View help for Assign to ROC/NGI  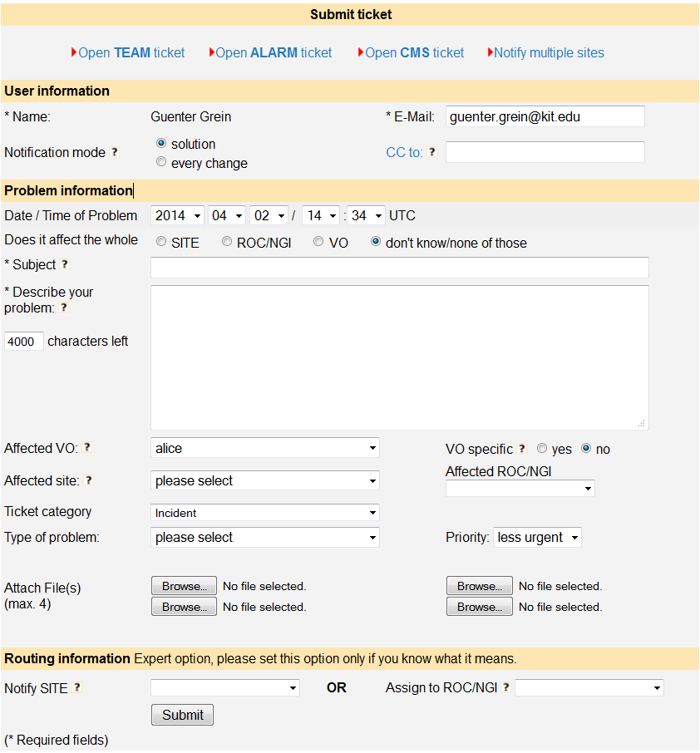(506, 687)
